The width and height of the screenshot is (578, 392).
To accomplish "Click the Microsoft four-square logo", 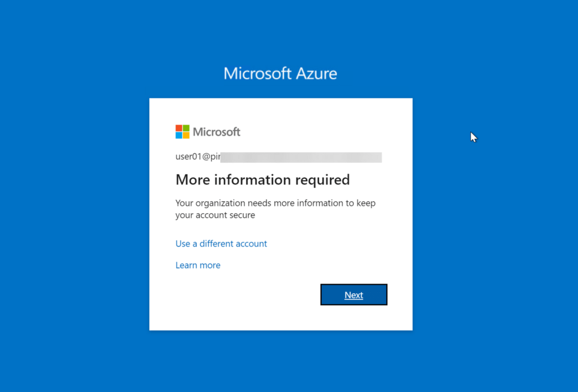I will point(182,131).
